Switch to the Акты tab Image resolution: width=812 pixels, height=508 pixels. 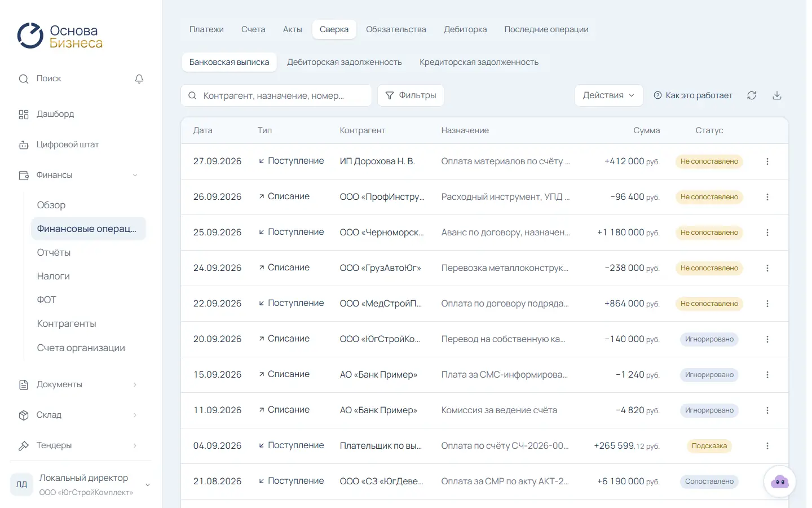(x=293, y=29)
